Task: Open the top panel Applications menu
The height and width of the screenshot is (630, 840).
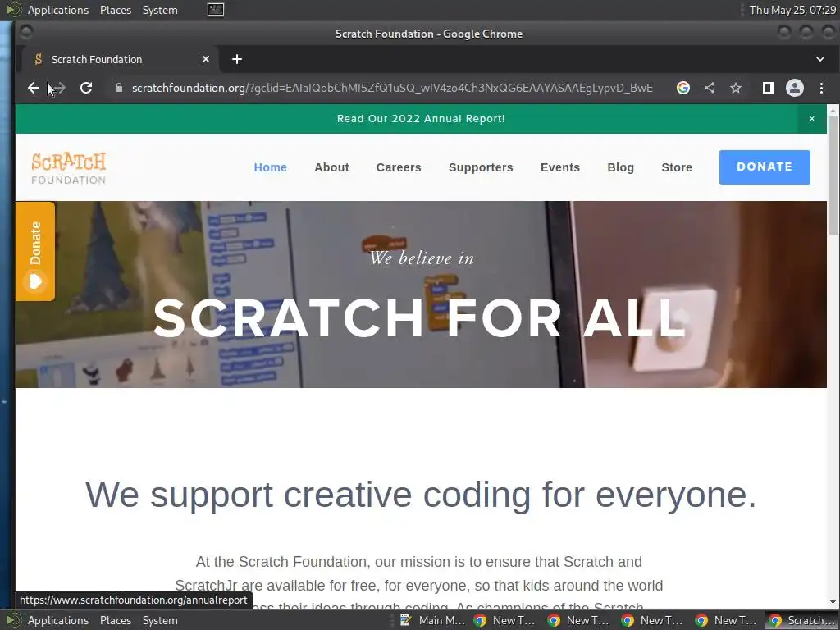Action: 58,10
